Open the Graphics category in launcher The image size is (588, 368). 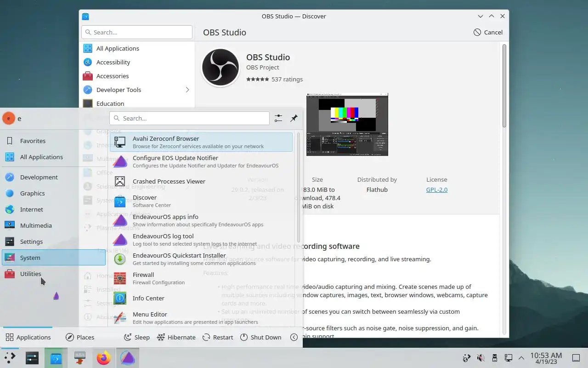click(x=54, y=193)
